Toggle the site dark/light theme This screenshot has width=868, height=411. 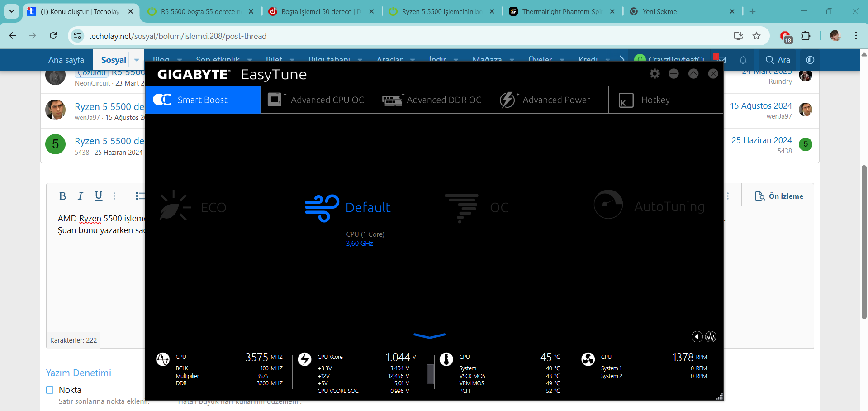810,60
